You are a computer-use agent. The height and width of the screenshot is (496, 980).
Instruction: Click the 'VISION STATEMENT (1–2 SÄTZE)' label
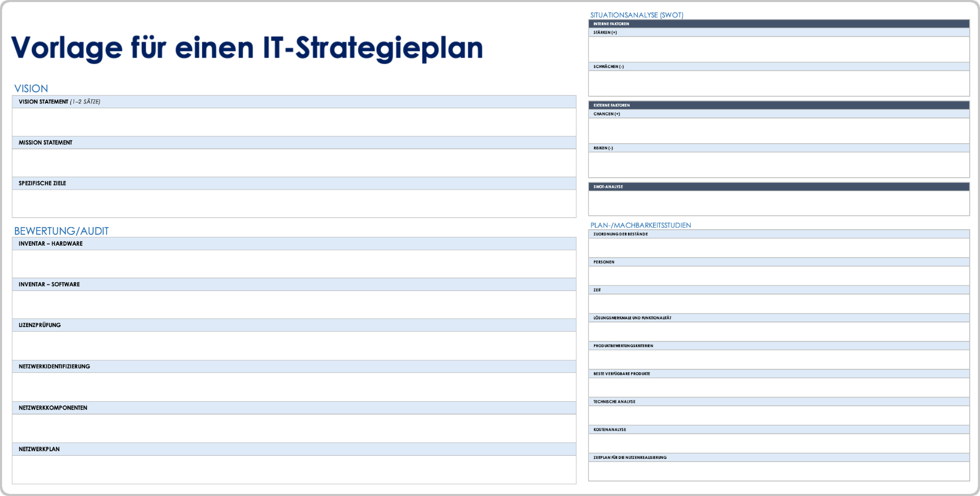click(x=59, y=101)
